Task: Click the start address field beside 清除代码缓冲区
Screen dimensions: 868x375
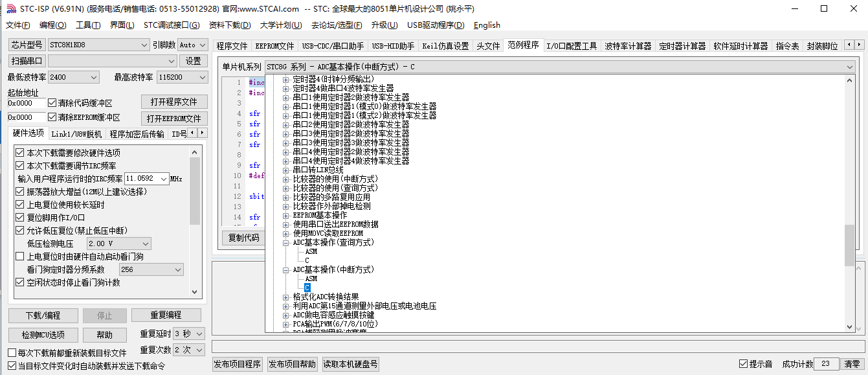Action: point(27,103)
